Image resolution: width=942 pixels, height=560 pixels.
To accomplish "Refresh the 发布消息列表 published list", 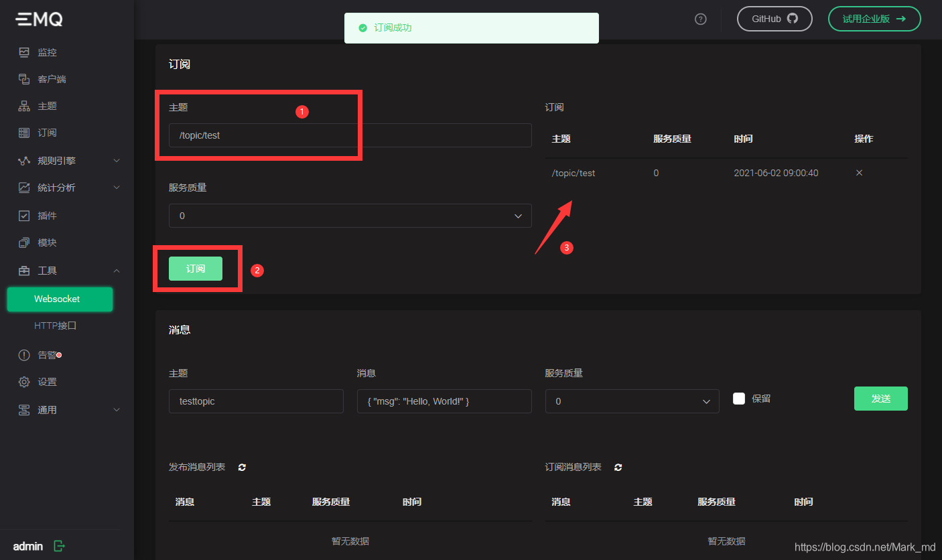I will [242, 468].
